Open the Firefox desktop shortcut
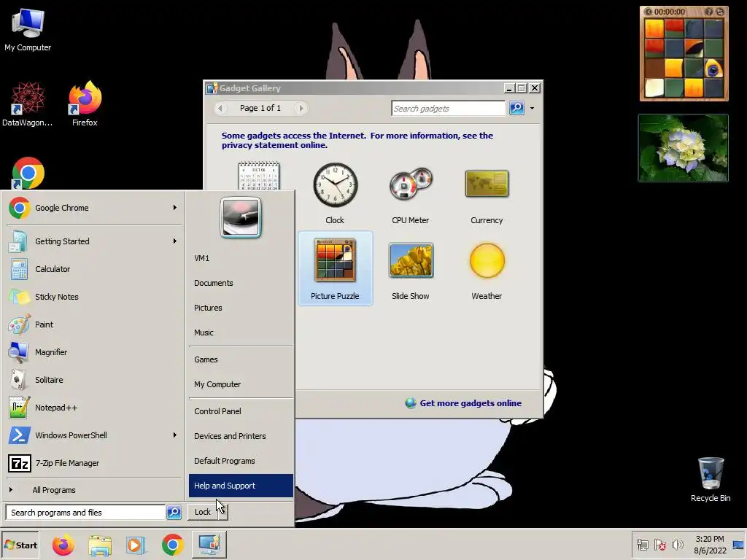Image resolution: width=747 pixels, height=560 pixels. [85, 104]
